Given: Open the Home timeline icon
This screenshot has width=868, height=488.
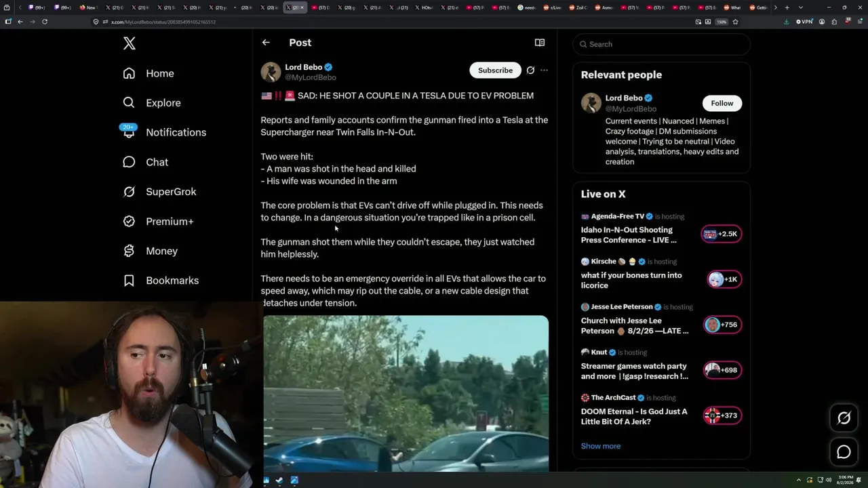Looking at the screenshot, I should tap(129, 73).
